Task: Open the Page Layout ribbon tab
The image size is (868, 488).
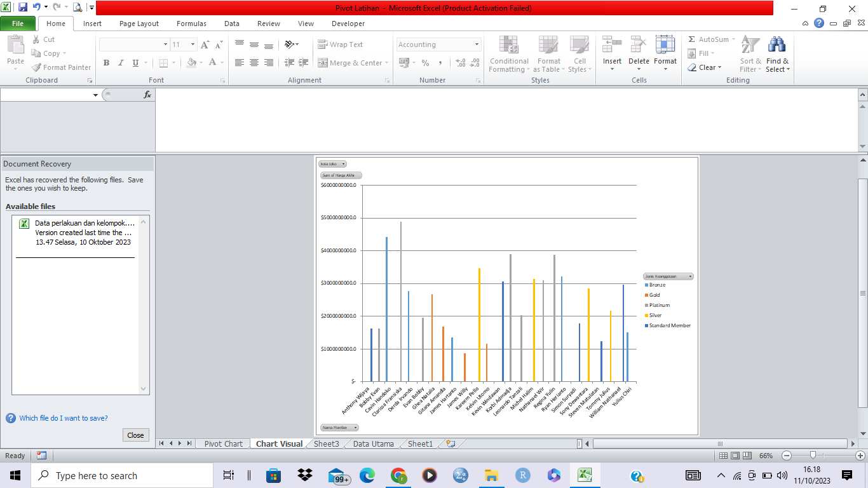Action: [x=139, y=24]
